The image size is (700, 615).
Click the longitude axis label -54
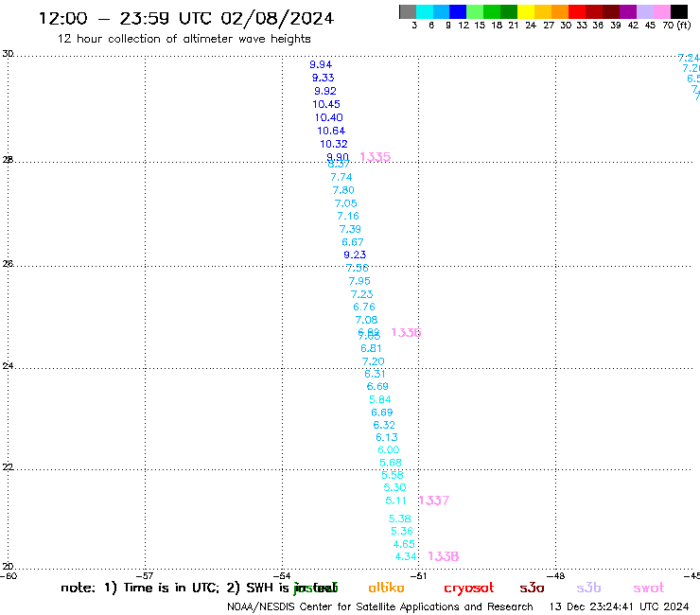[x=282, y=576]
